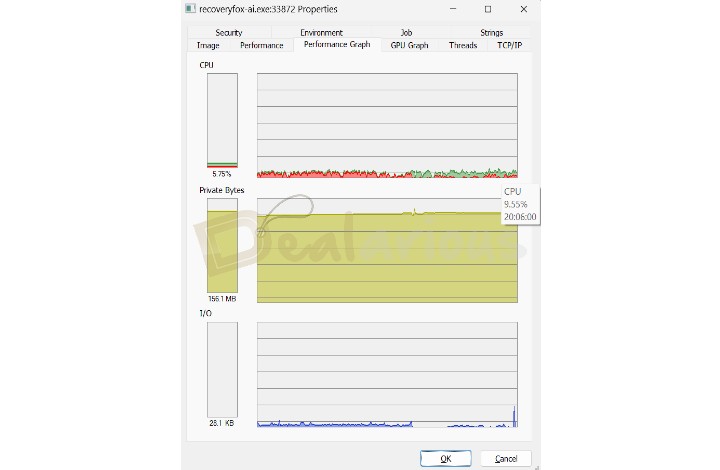Click the 156.1 MB value
720x470 pixels.
pyautogui.click(x=222, y=299)
